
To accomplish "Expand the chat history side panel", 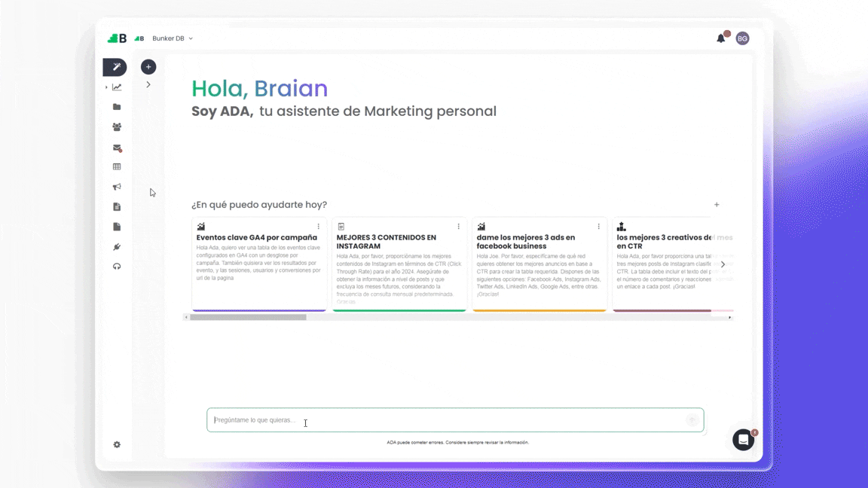I will (x=148, y=84).
